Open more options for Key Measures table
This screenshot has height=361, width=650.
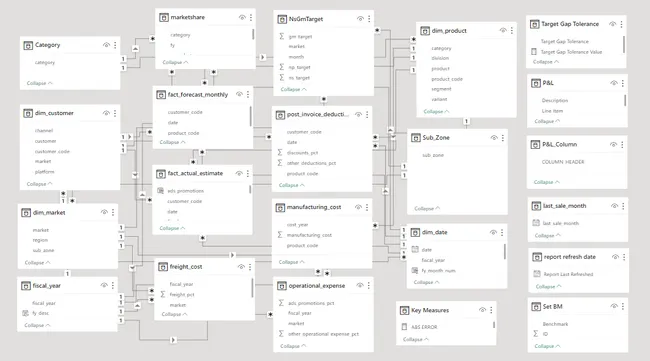(x=491, y=310)
